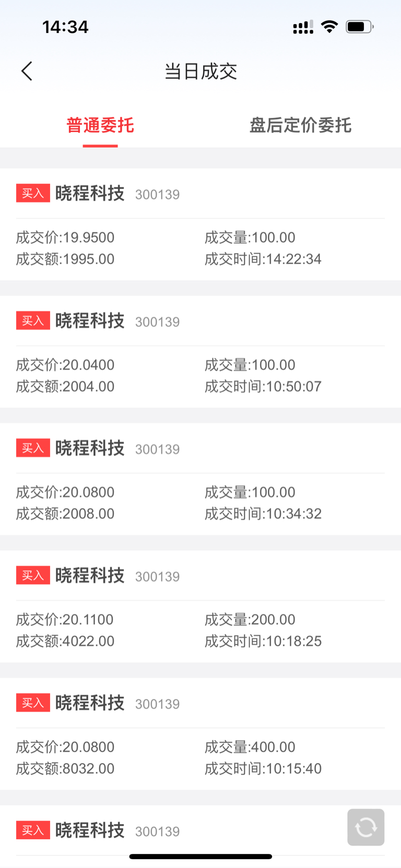Viewport: 401px width, 868px height.
Task: Tap the clock showing 14:34
Action: (x=65, y=27)
